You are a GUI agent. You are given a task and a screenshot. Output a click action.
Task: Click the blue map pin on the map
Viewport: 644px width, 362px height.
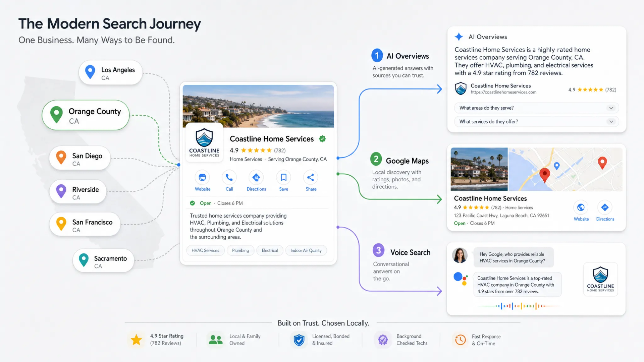click(x=557, y=166)
